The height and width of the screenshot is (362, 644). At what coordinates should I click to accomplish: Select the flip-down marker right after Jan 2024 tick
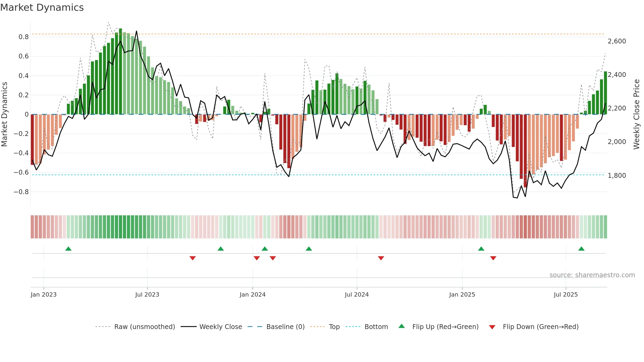257,258
